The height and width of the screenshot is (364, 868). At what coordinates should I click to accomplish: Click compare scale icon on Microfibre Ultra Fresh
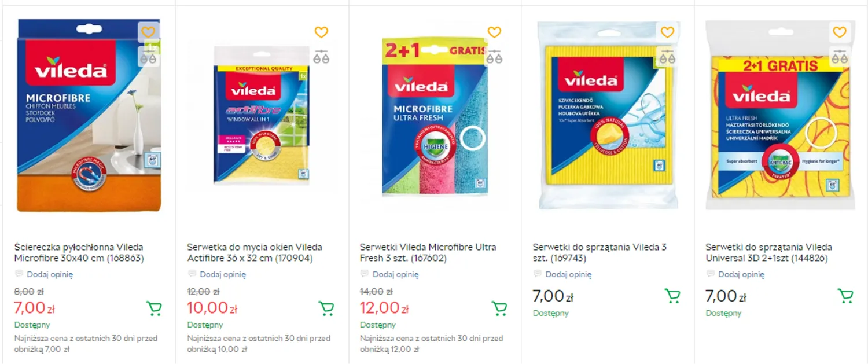pyautogui.click(x=494, y=57)
